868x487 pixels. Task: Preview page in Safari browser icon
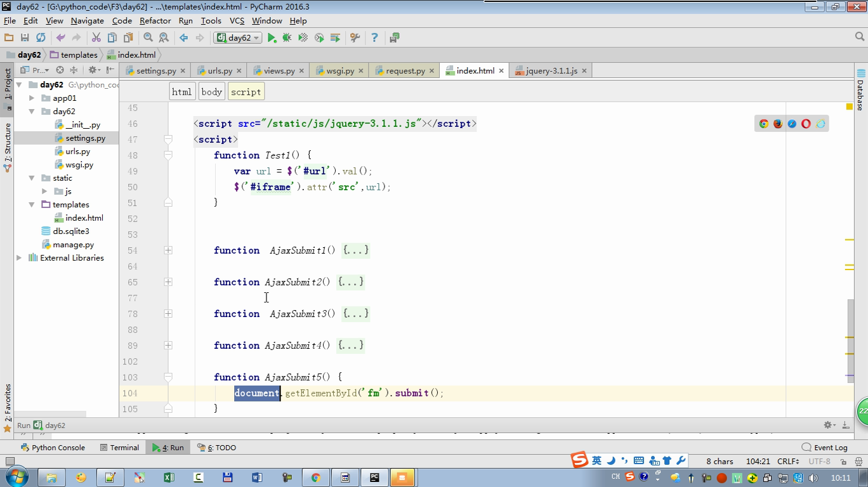[792, 124]
